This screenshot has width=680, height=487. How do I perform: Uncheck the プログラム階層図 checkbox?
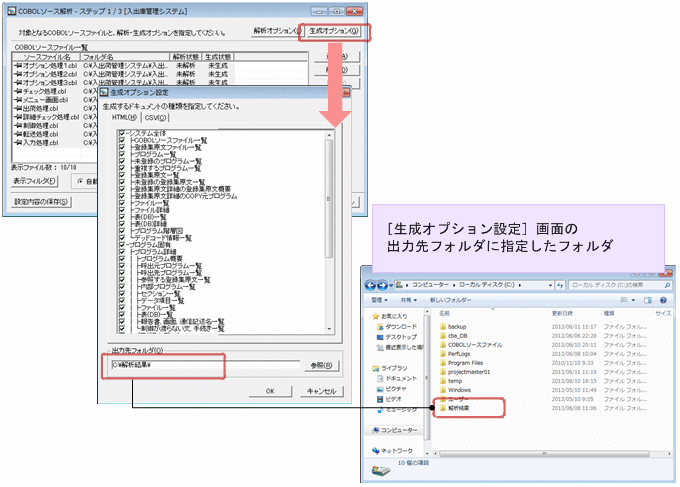pyautogui.click(x=122, y=231)
